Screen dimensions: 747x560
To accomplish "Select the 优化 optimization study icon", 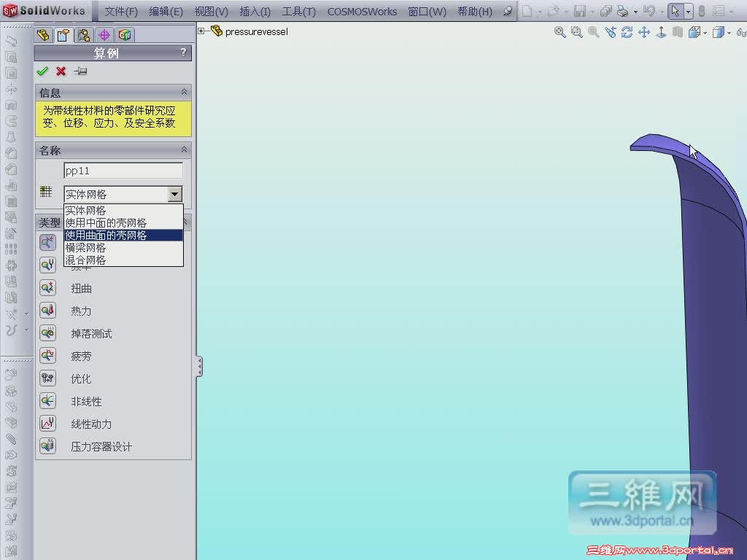I will coord(47,378).
